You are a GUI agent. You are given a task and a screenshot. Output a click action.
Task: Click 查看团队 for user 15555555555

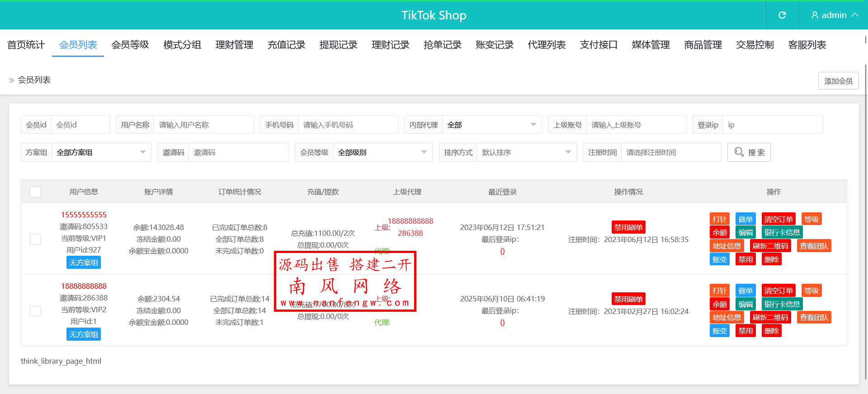click(x=814, y=246)
